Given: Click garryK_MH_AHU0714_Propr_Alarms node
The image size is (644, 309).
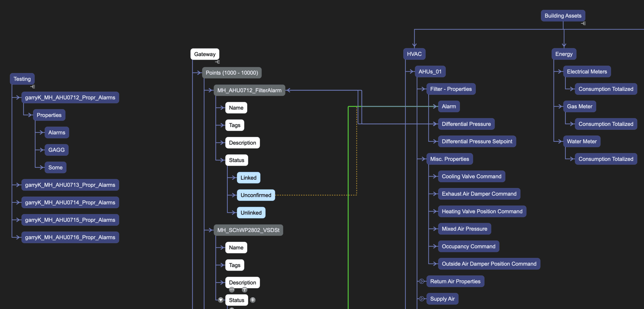Looking at the screenshot, I should [x=70, y=202].
